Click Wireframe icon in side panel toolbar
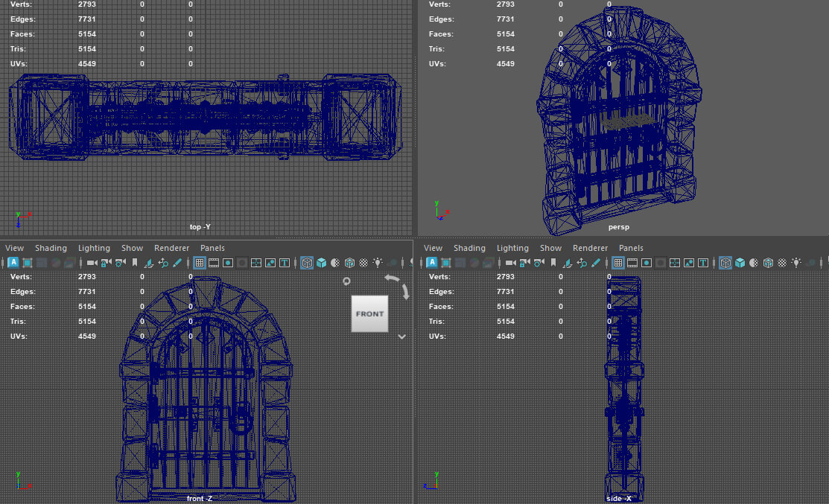Screen dimensions: 829x504 [x=725, y=263]
